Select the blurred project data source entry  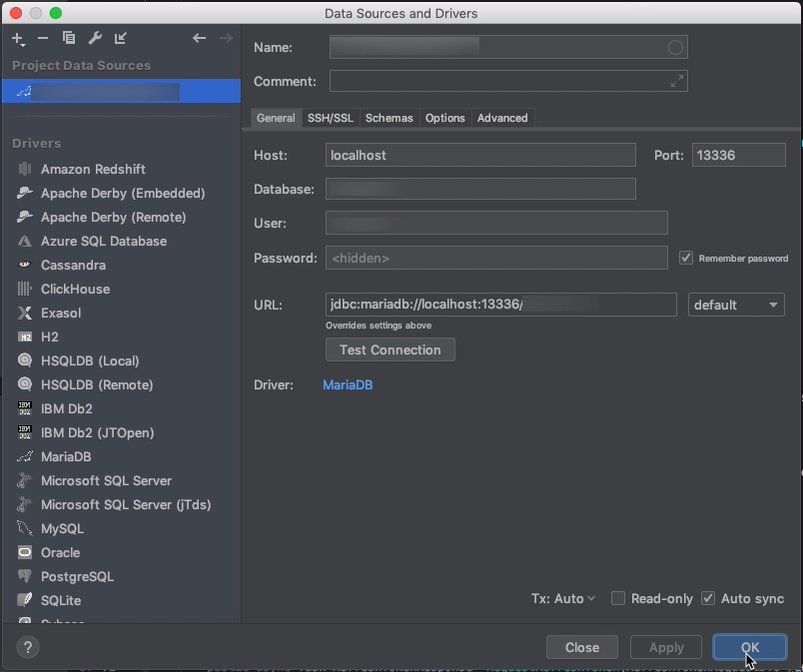[x=121, y=92]
